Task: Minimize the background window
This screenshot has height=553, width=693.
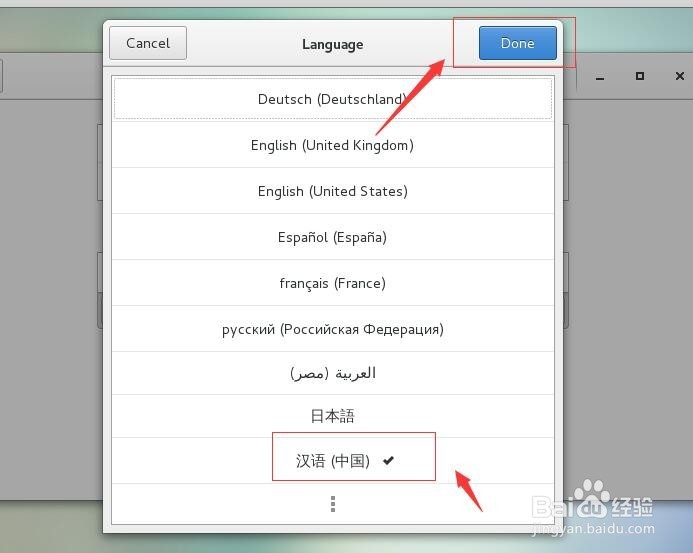Action: pos(600,76)
